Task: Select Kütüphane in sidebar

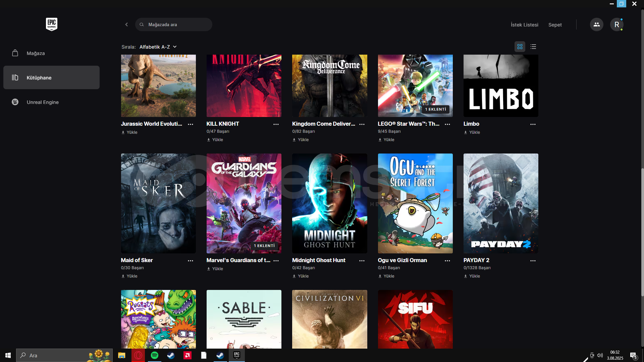Action: click(x=51, y=77)
